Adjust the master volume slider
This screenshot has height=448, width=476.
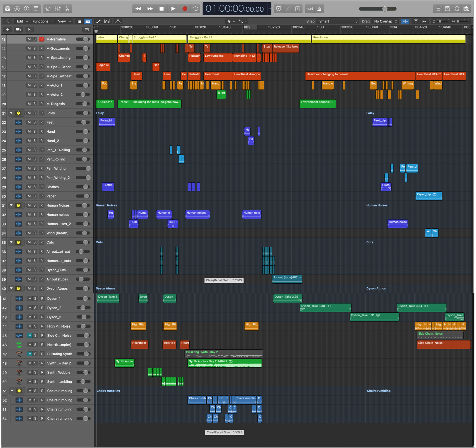pyautogui.click(x=385, y=9)
